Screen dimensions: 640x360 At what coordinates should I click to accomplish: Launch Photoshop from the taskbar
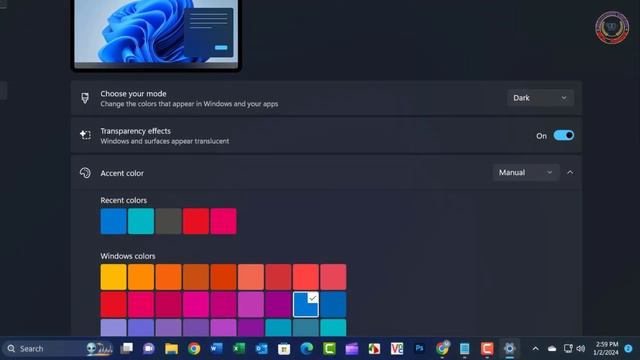[419, 349]
